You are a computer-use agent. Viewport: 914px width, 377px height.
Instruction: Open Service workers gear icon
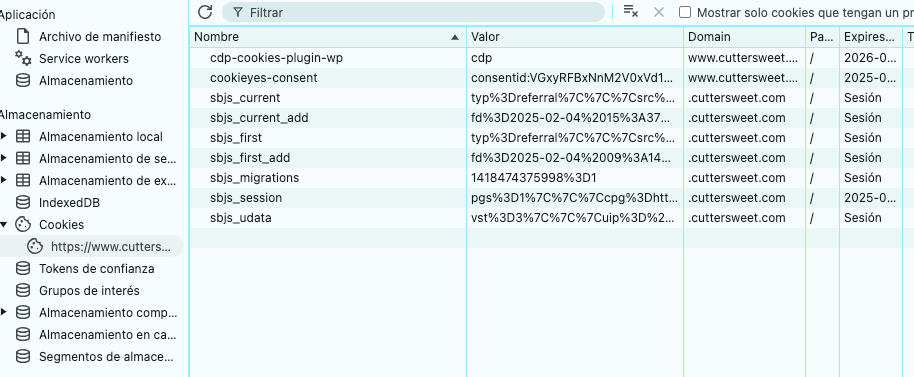pos(23,58)
